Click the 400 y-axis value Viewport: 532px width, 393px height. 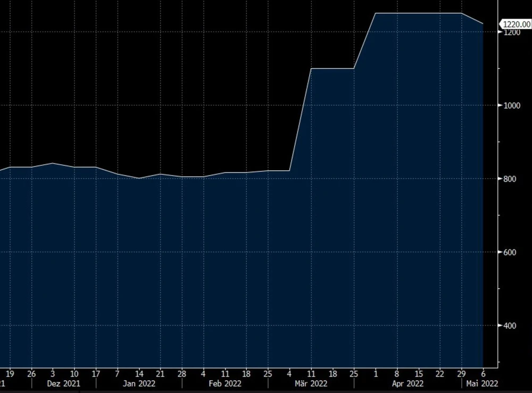(x=511, y=325)
